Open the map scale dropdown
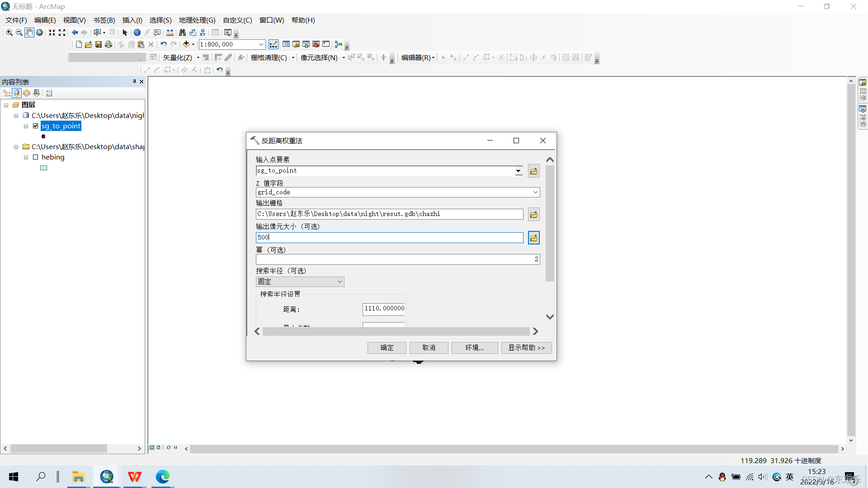The width and height of the screenshot is (868, 488). (x=261, y=44)
